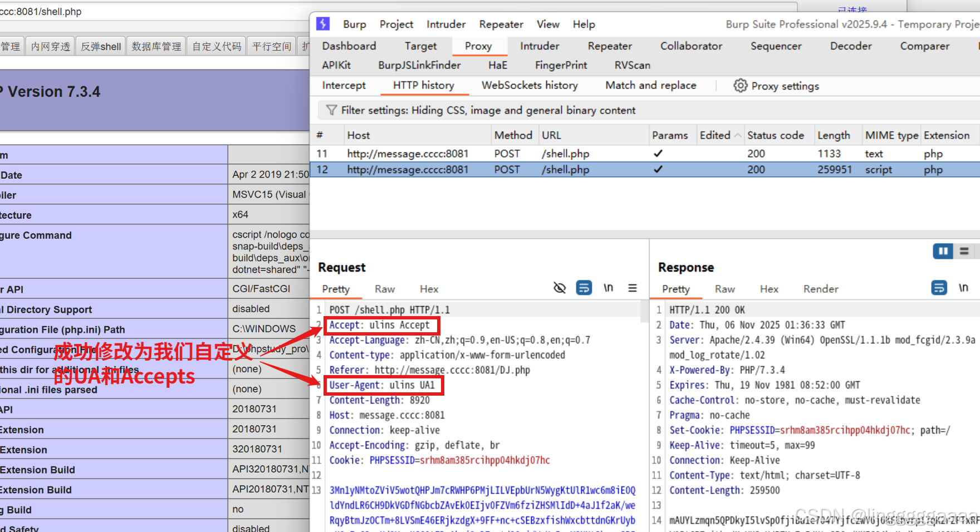980x532 pixels.
Task: Switch to the Repeater tool tab
Action: tap(610, 46)
